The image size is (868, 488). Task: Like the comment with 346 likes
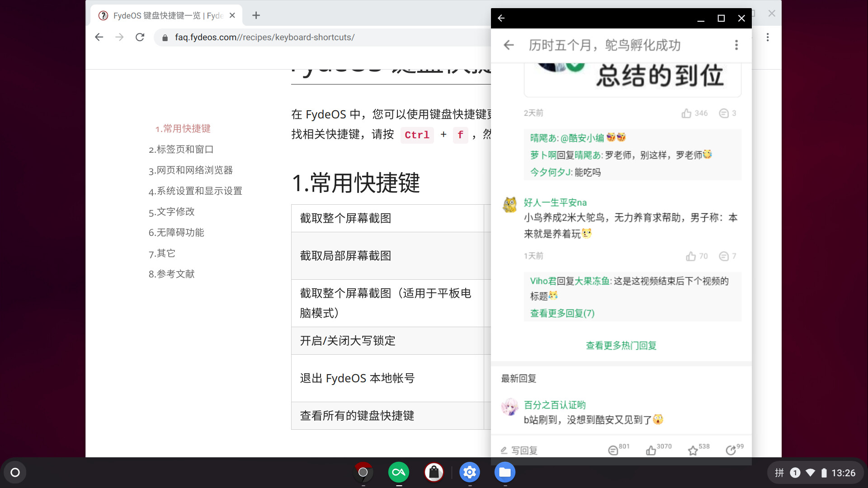coord(694,113)
